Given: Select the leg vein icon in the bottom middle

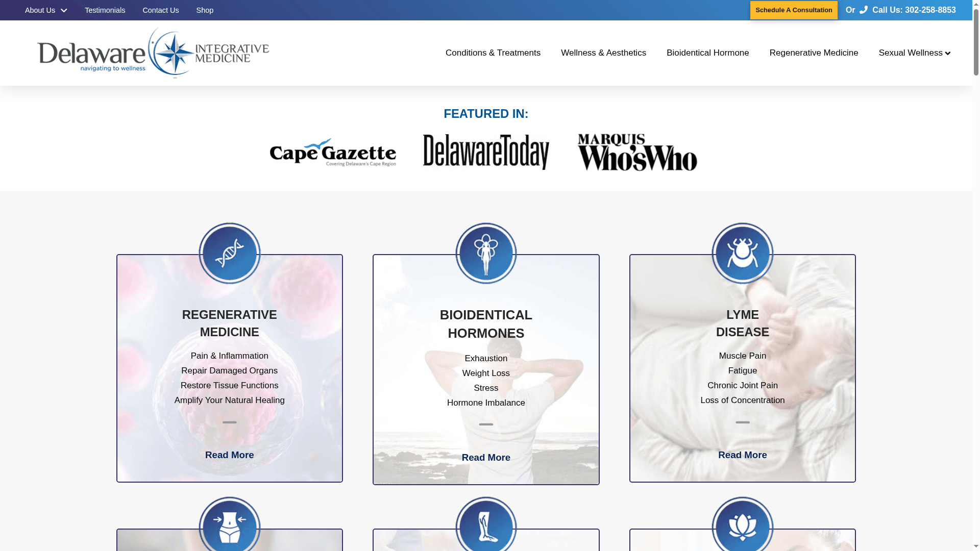Looking at the screenshot, I should 486,525.
